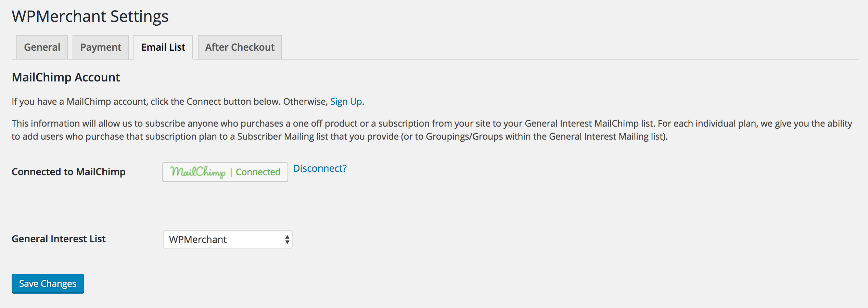The image size is (868, 308).
Task: Click the General Interest List label
Action: 59,239
